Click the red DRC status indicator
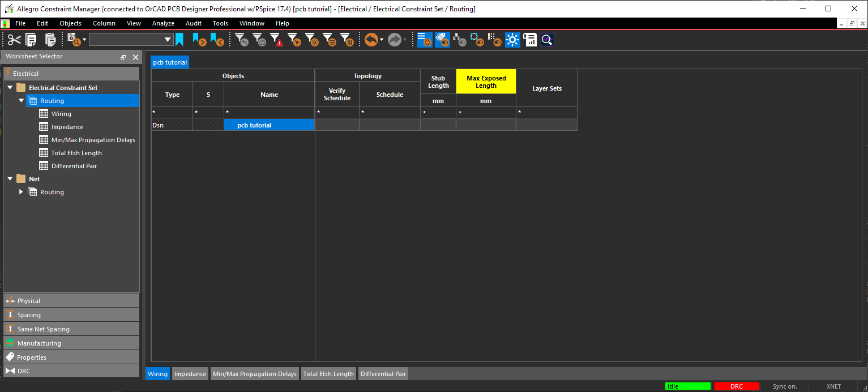The image size is (868, 392). (736, 386)
